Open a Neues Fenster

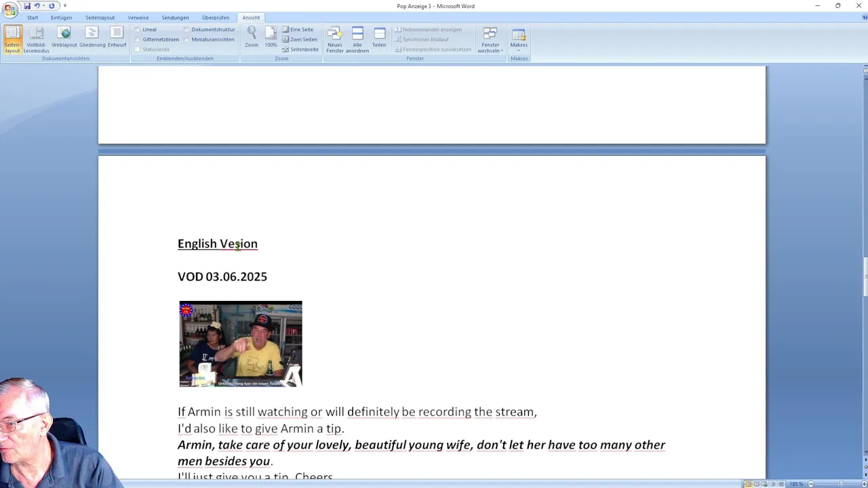335,39
